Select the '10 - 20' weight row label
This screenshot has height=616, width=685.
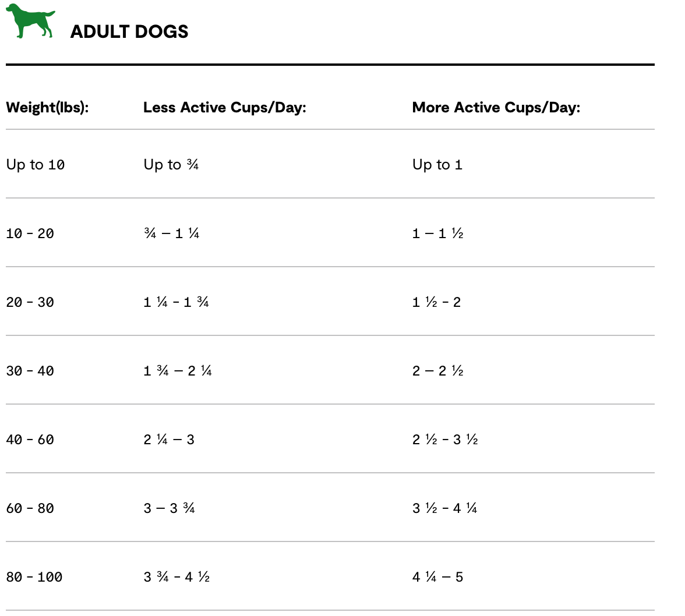click(x=30, y=233)
